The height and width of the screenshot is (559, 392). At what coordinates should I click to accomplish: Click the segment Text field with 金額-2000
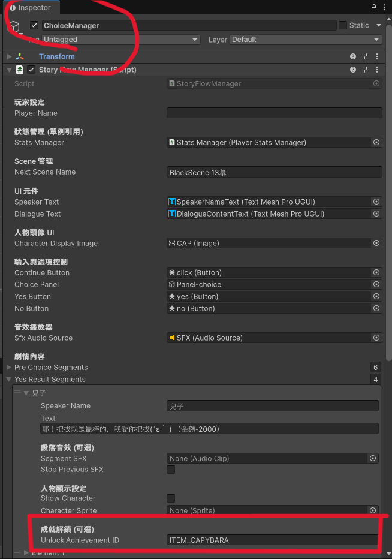point(209,429)
